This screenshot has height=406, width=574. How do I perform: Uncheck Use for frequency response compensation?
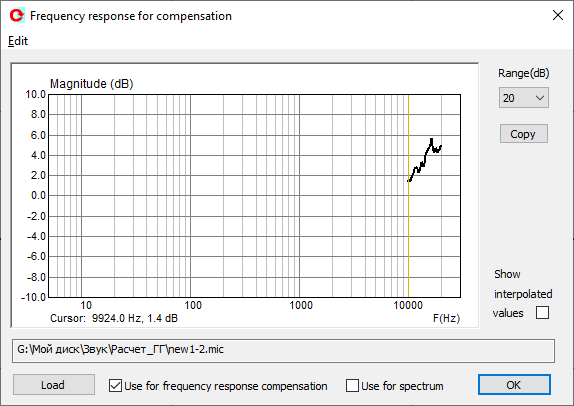pyautogui.click(x=115, y=385)
